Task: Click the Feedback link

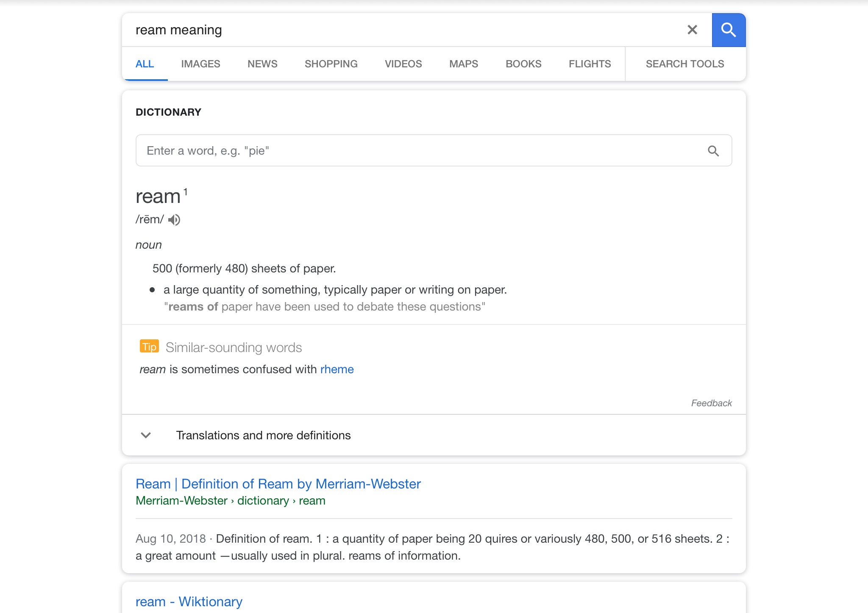Action: (x=711, y=403)
